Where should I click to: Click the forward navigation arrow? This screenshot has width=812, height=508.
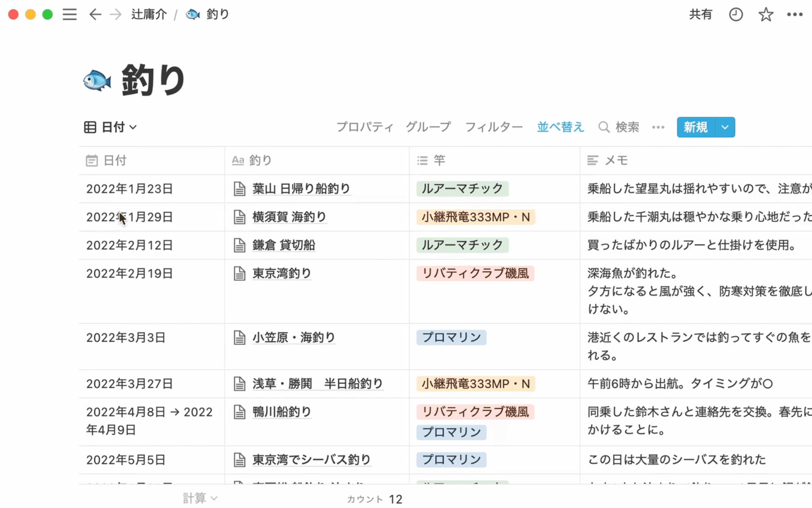pos(115,14)
